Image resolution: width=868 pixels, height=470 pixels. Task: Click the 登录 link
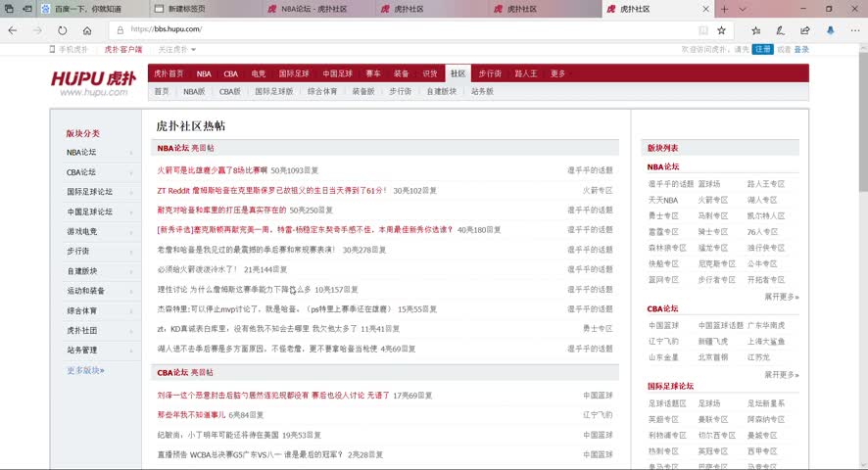pyautogui.click(x=801, y=49)
